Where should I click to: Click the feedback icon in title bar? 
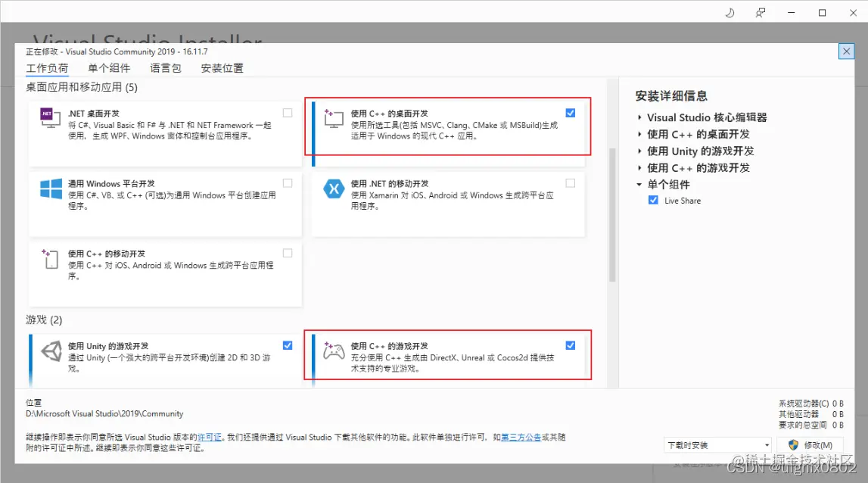[761, 13]
